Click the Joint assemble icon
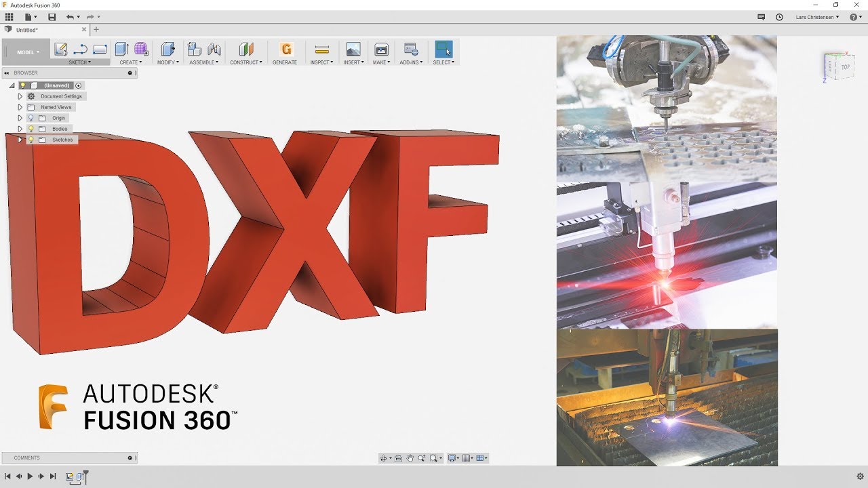Viewport: 868px width, 488px height. tap(214, 49)
